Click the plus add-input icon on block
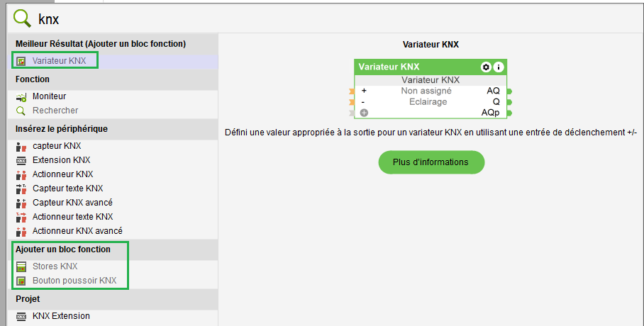Screen dimensions: 644x326 364,113
